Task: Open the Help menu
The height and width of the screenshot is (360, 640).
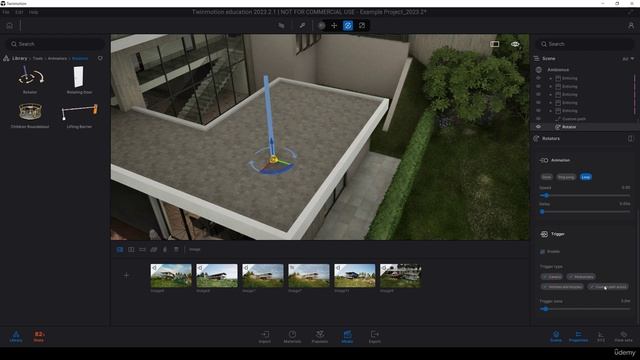Action: (33, 12)
